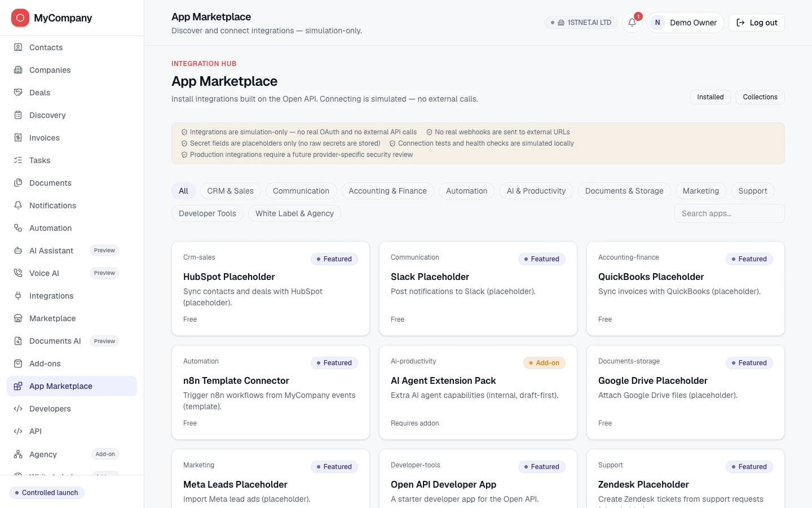Open the HubSpot Placeholder card
This screenshot has width=812, height=508.
point(271,288)
